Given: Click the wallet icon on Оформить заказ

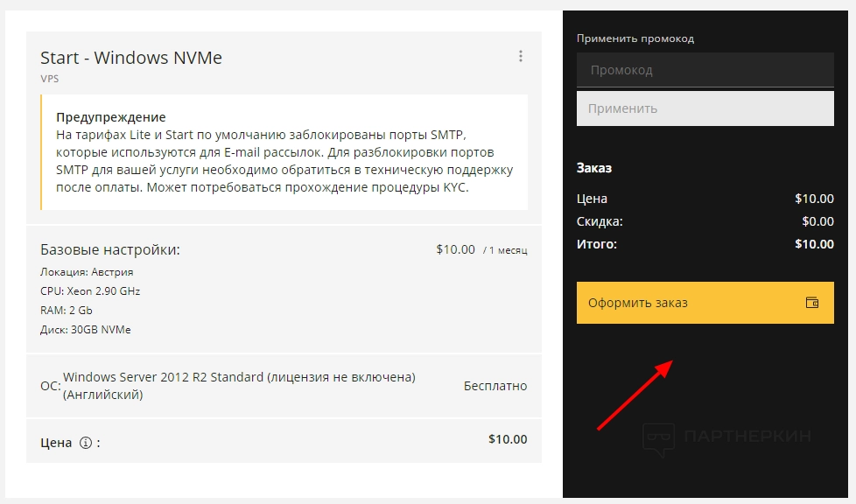Looking at the screenshot, I should click(x=811, y=303).
